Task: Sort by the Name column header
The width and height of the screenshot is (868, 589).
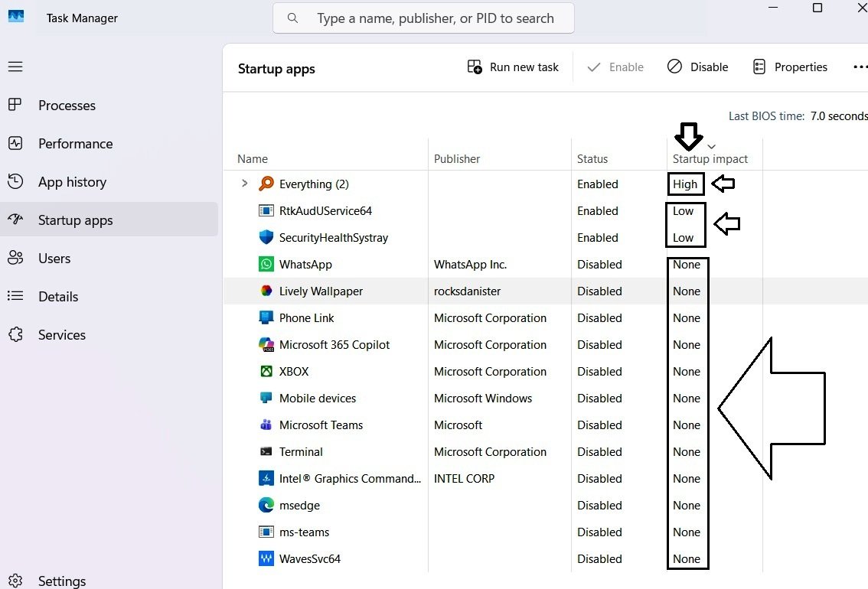Action: (x=253, y=159)
